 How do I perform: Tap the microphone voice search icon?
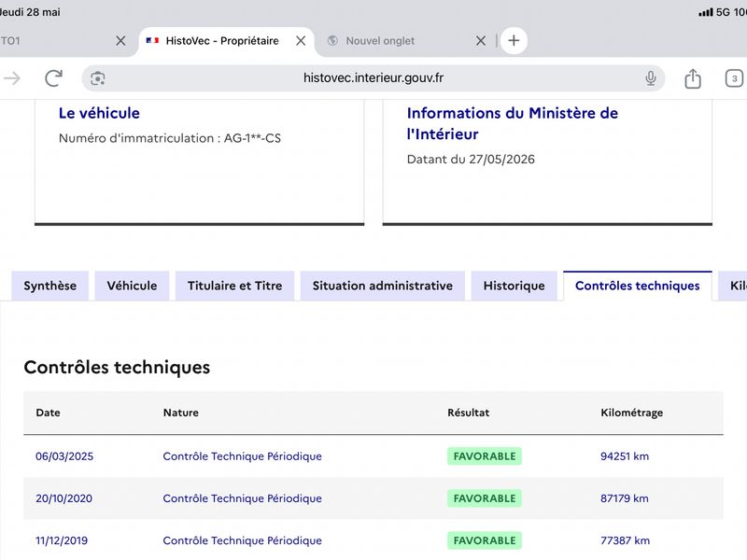[x=650, y=78]
